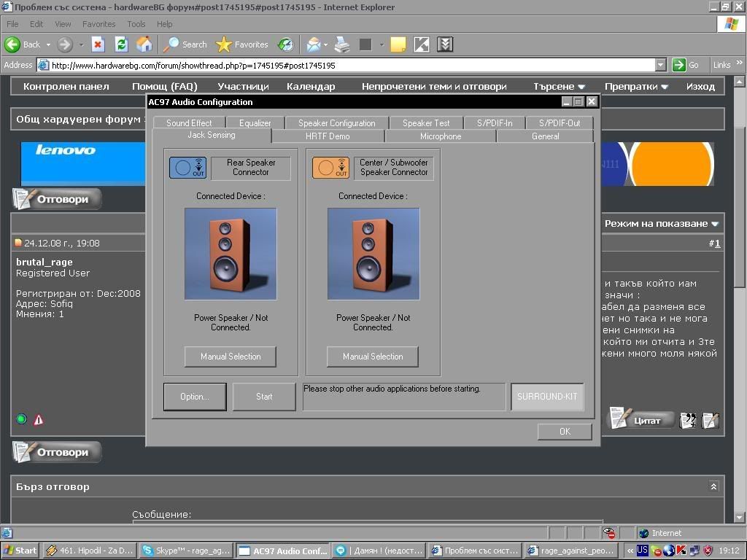The width and height of the screenshot is (747, 560).
Task: Click the Refresh page icon
Action: click(x=121, y=44)
